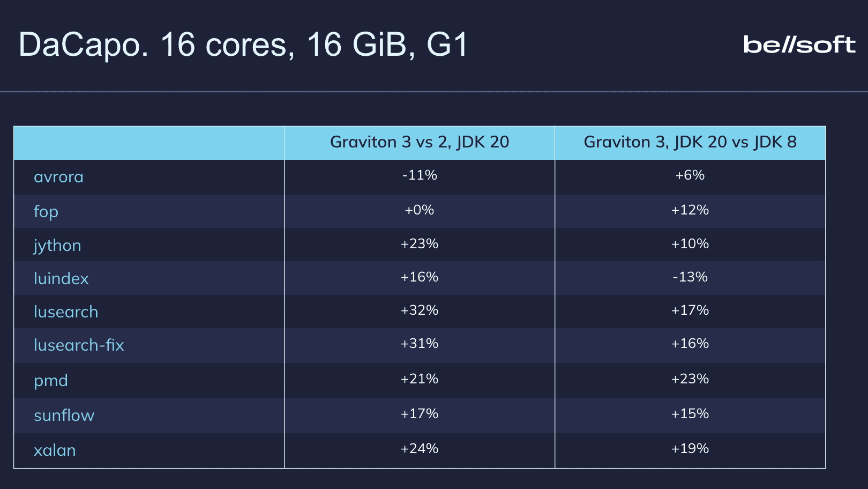868x489 pixels.
Task: Select the "Graviton 3, JDK 20 vs JDK 8" header
Action: pos(690,142)
